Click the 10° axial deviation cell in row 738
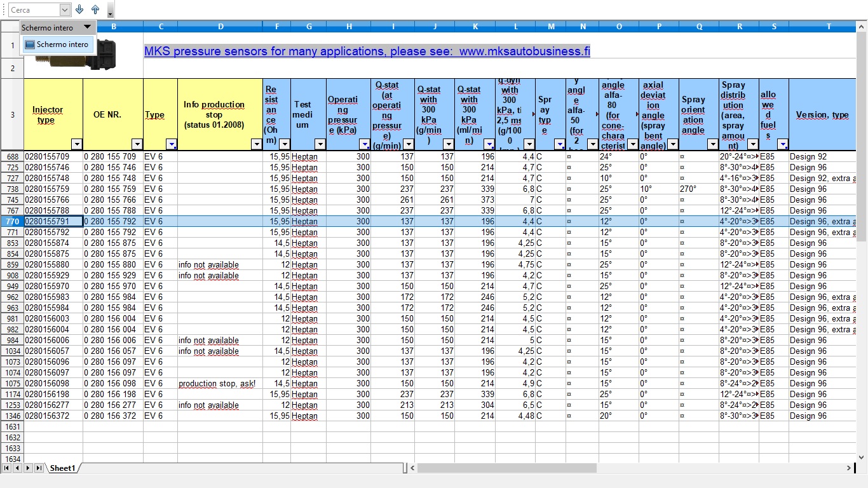 pos(659,189)
